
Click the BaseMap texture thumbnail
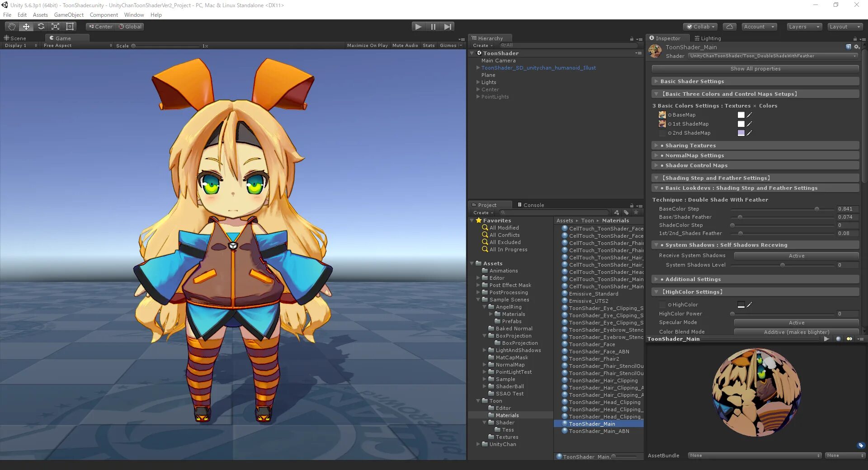(662, 115)
